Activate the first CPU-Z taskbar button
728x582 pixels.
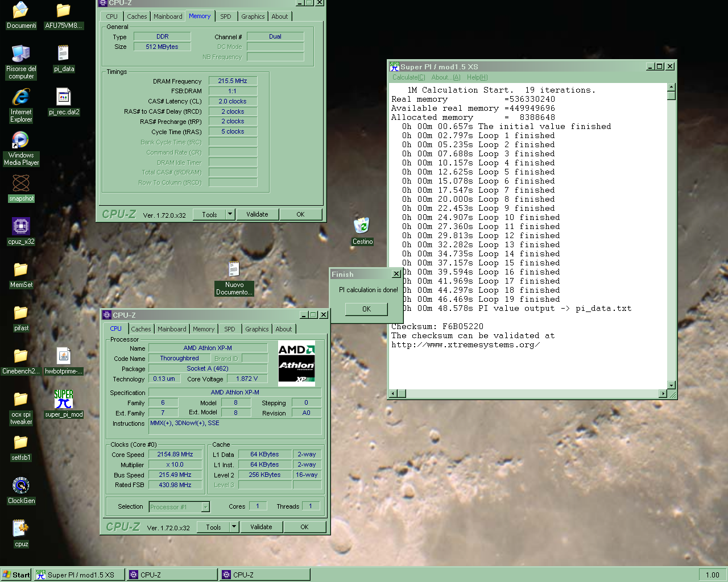click(172, 575)
